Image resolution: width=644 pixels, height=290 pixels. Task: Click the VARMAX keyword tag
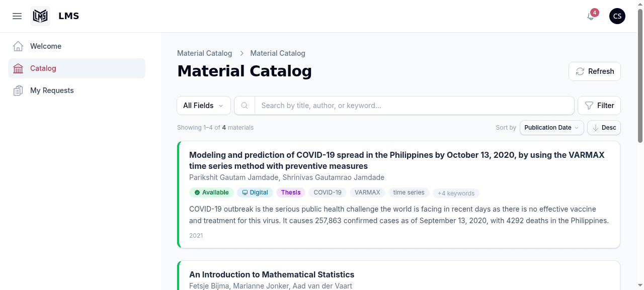(367, 192)
